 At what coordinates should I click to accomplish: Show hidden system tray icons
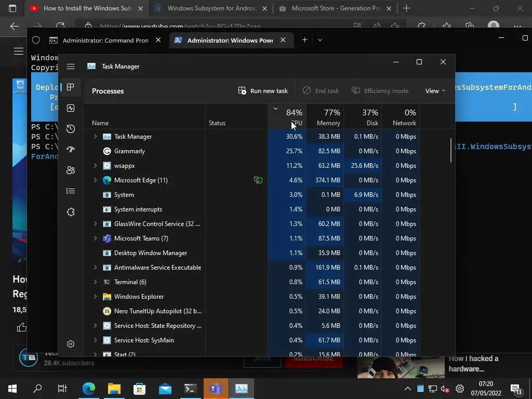click(x=407, y=389)
